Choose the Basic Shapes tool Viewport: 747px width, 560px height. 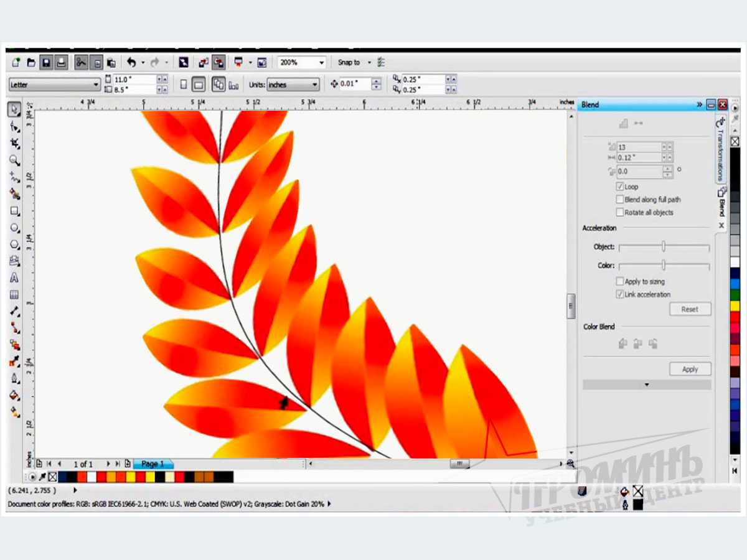click(14, 261)
